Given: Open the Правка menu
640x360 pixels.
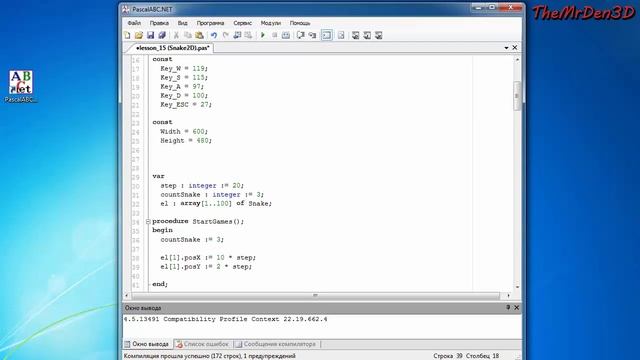Looking at the screenshot, I should 159,23.
